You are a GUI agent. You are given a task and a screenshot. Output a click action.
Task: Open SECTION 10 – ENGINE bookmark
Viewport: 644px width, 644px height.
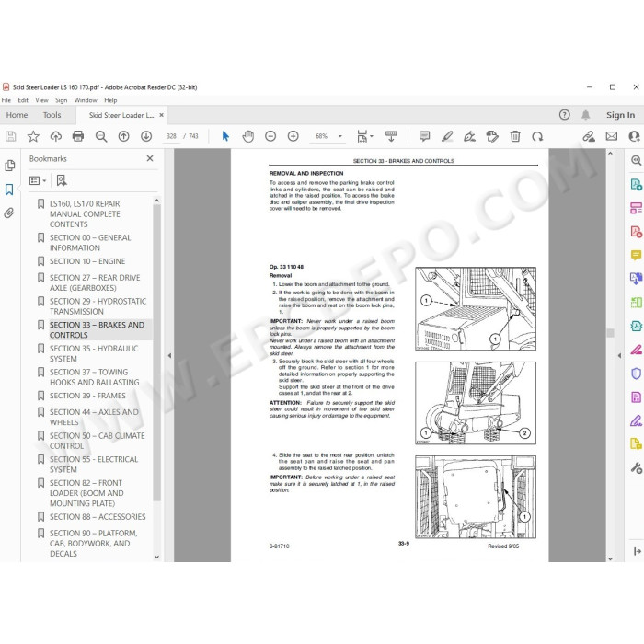click(87, 261)
